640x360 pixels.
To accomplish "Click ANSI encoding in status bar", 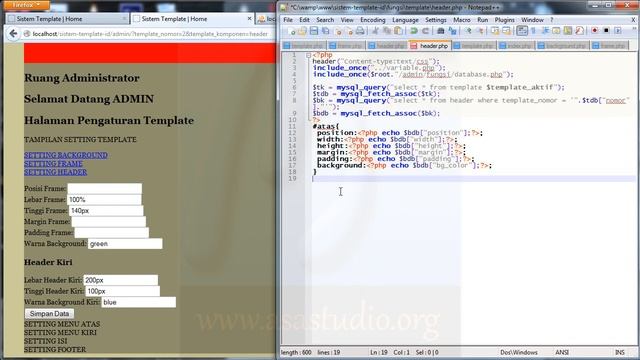I will coord(562,352).
